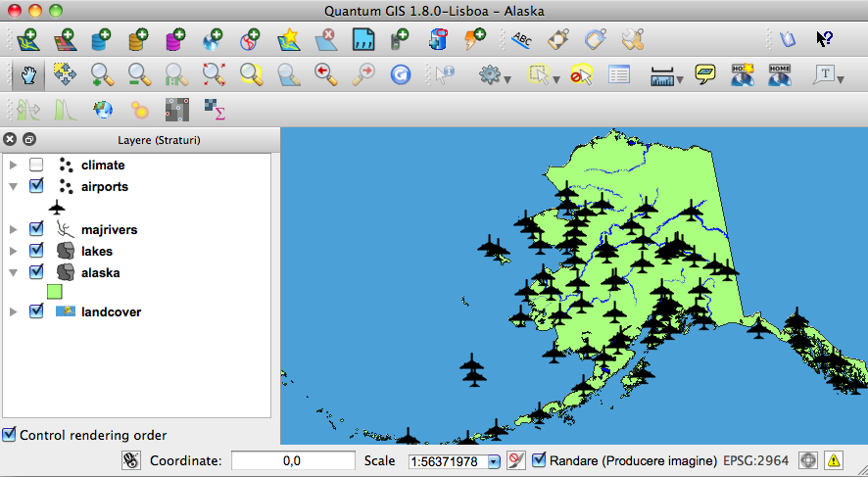This screenshot has height=477, width=868.
Task: Select the majrivers layer name
Action: click(x=109, y=229)
